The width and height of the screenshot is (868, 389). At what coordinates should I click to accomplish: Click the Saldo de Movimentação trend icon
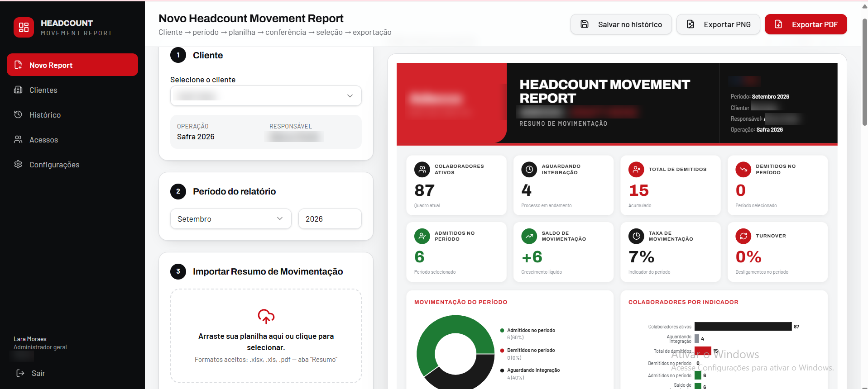529,236
